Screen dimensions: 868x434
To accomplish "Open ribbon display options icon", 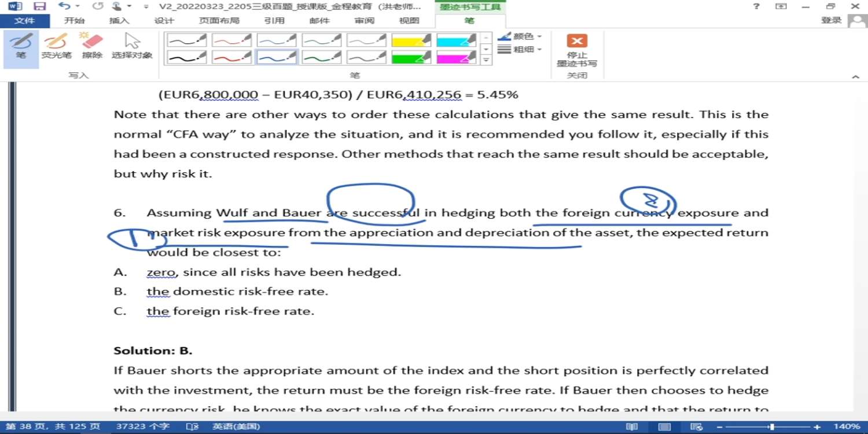I will 781,6.
